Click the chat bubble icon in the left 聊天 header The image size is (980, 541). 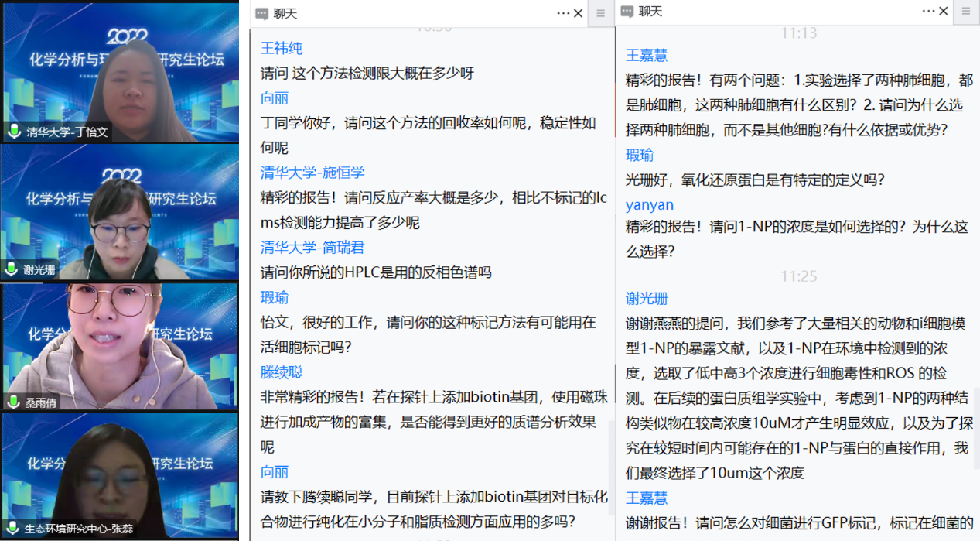(262, 13)
